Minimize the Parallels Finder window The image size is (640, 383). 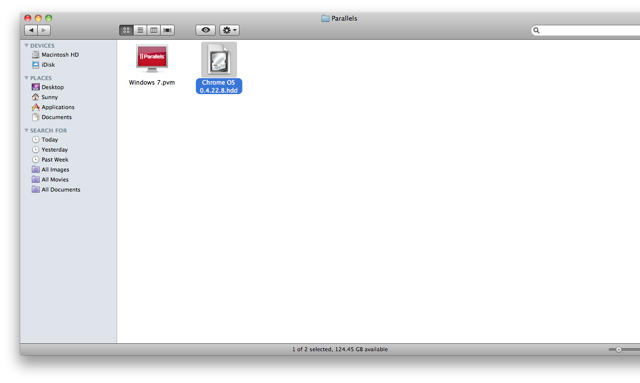pyautogui.click(x=38, y=18)
